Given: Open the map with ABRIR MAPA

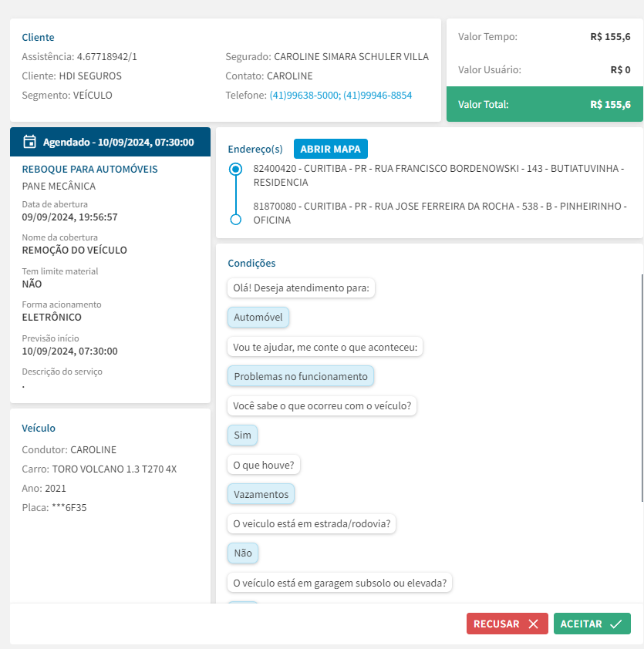Looking at the screenshot, I should click(331, 149).
